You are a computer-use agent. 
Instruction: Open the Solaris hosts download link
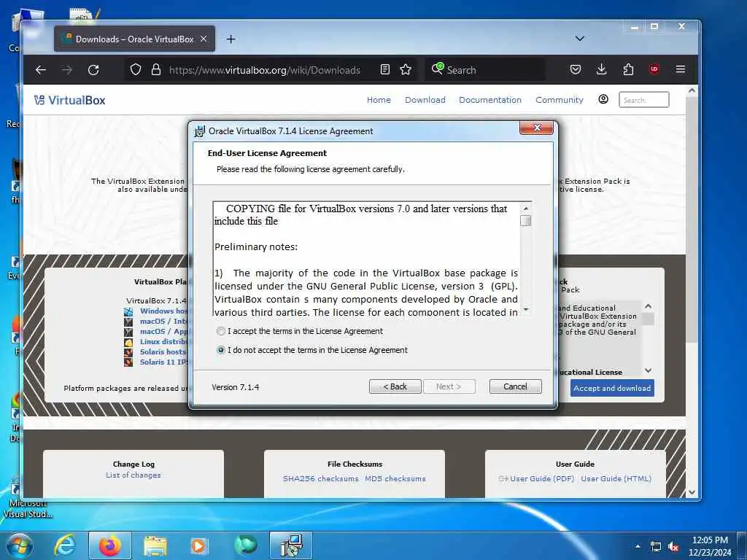(164, 352)
